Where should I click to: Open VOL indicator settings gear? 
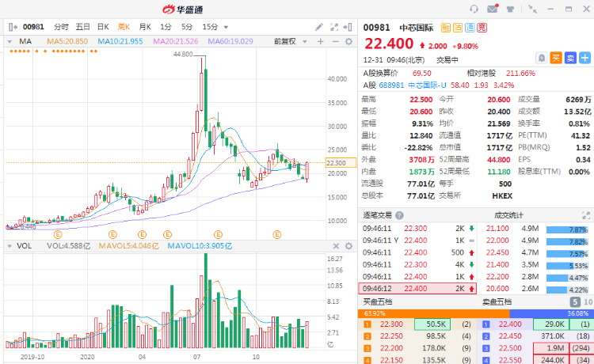click(349, 246)
